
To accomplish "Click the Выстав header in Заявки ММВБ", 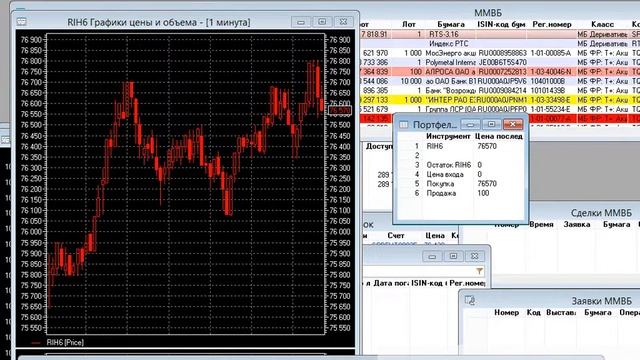I will tap(561, 313).
